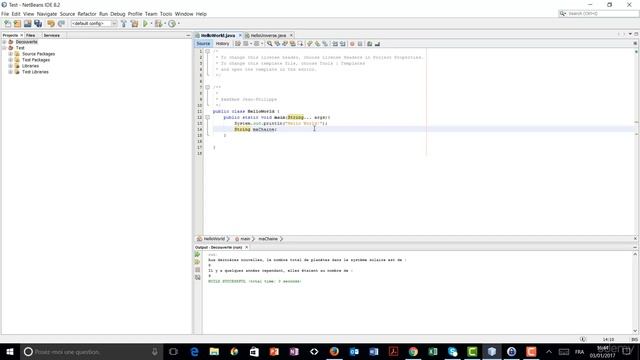Click the Find Selection magnifier icon

pyautogui.click(x=269, y=44)
